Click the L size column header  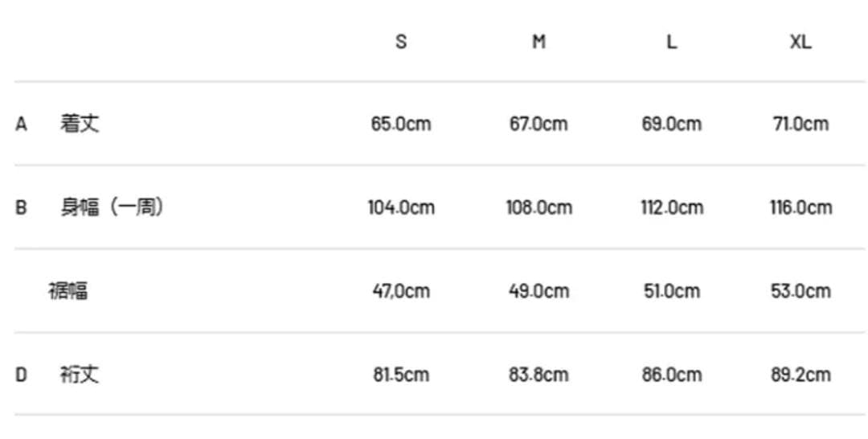coord(671,42)
